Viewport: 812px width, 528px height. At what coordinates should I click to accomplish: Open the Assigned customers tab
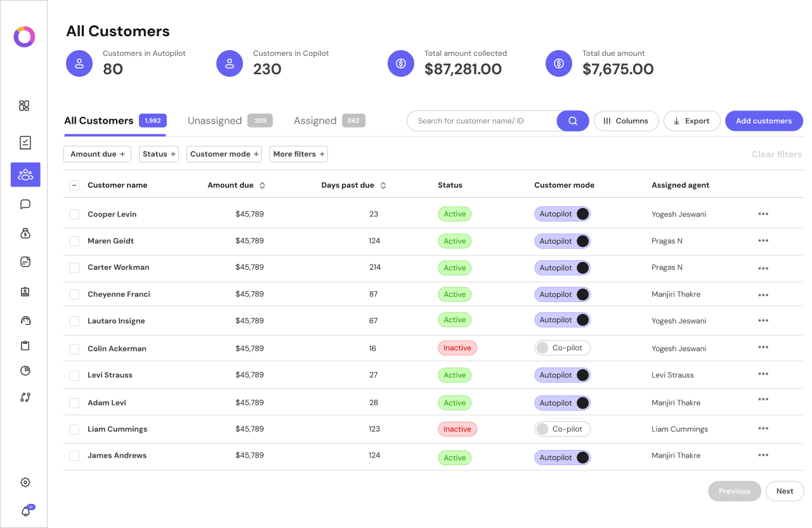click(315, 121)
